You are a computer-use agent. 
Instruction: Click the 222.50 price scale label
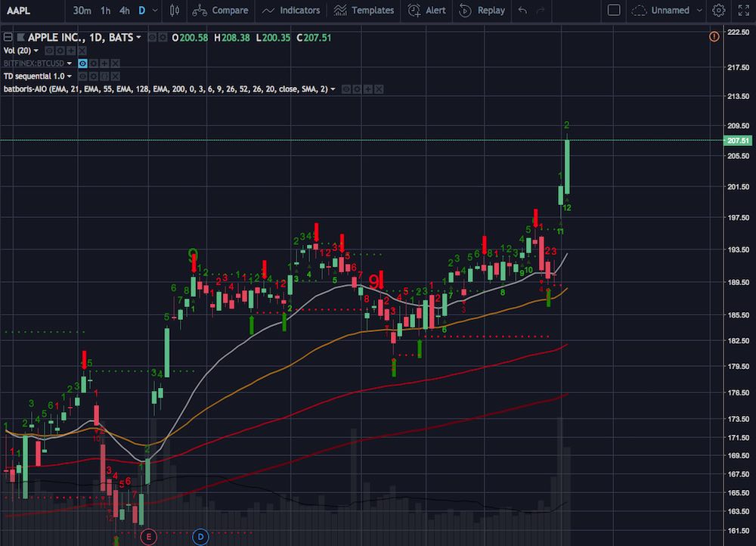pyautogui.click(x=738, y=32)
